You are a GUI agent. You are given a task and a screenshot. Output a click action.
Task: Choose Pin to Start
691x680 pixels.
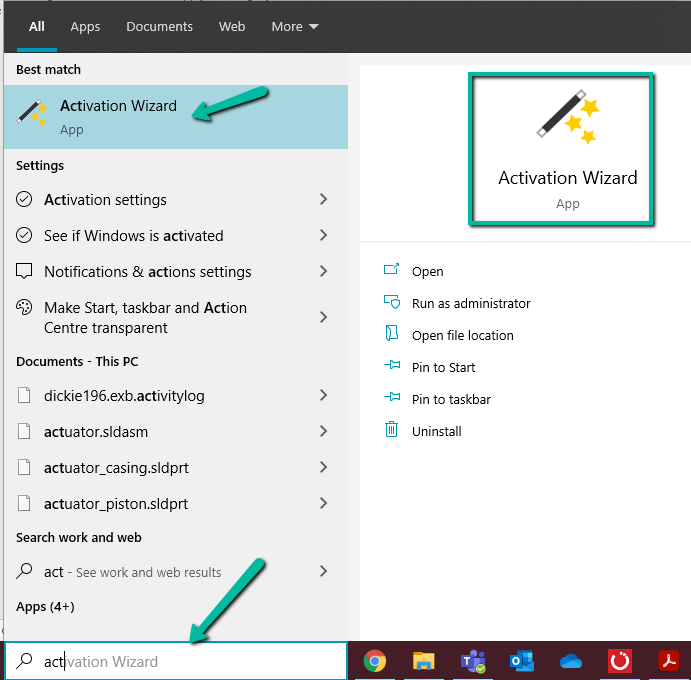(443, 367)
